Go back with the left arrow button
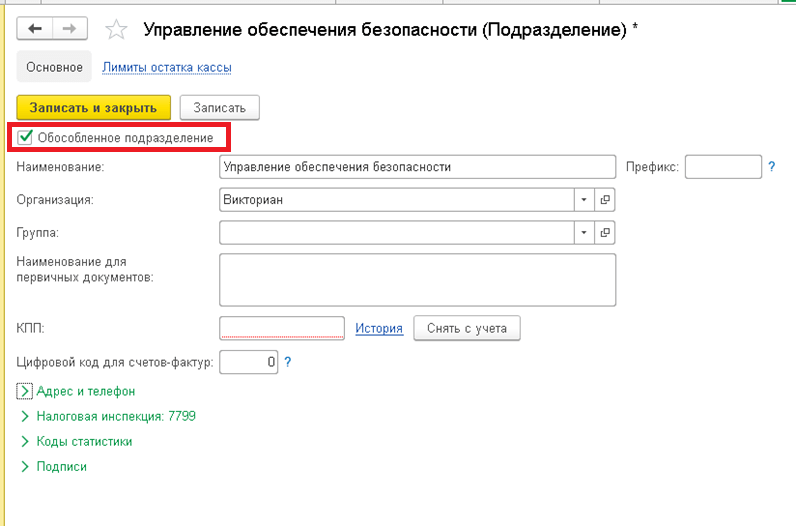Image resolution: width=800 pixels, height=526 pixels. [35, 29]
